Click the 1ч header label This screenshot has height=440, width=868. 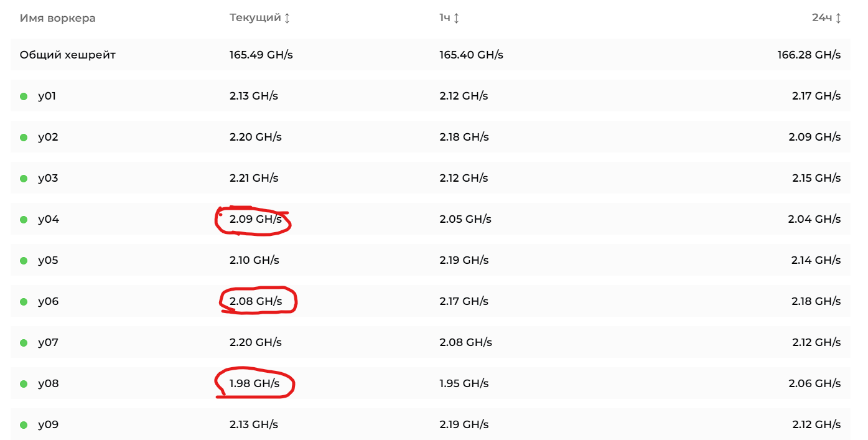point(445,17)
